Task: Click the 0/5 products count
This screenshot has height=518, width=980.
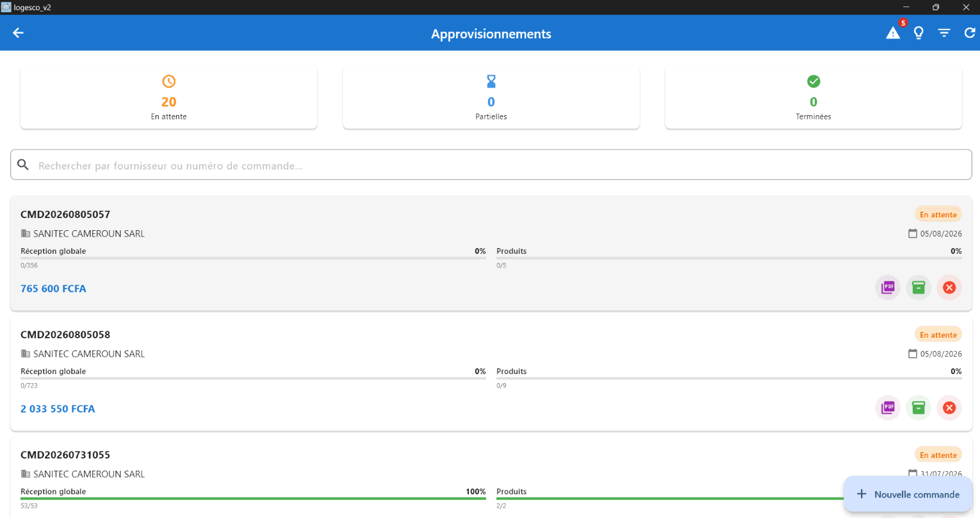Action: point(502,265)
